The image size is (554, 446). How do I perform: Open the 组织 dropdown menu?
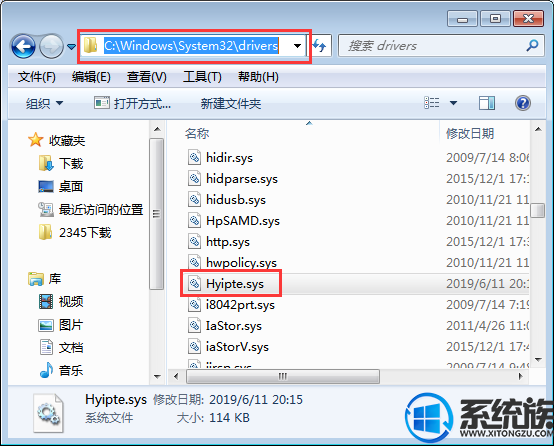click(44, 104)
